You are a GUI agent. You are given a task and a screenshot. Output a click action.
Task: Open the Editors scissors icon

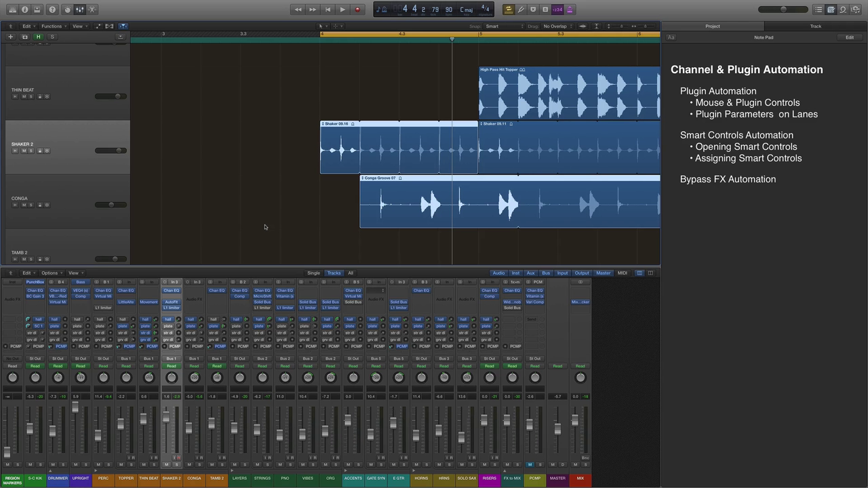click(x=92, y=9)
